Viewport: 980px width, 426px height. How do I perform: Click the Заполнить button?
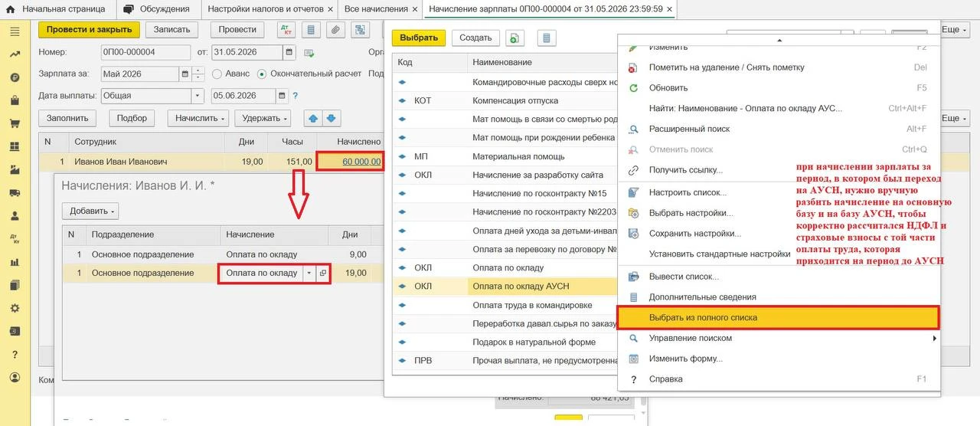(x=68, y=118)
